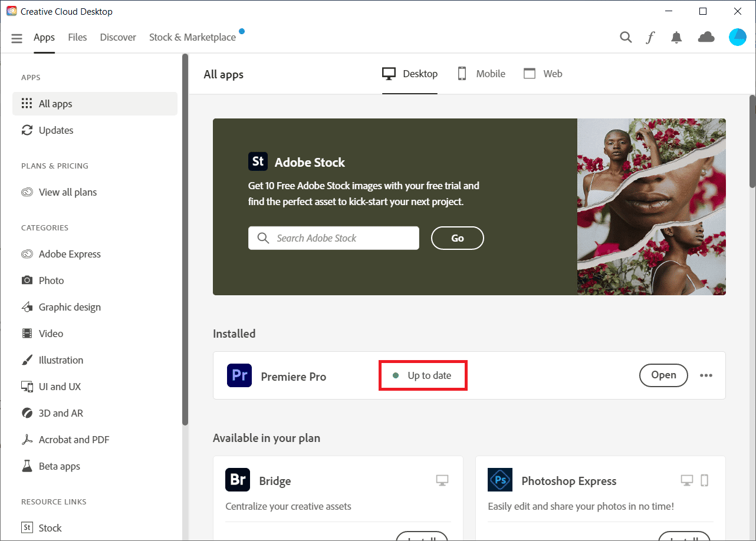
Task: Open the notifications bell icon
Action: click(x=676, y=37)
